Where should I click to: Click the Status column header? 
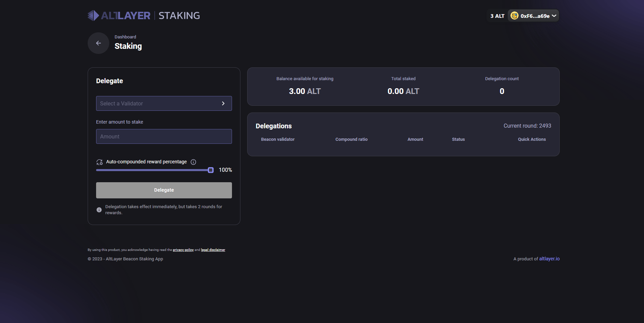458,139
